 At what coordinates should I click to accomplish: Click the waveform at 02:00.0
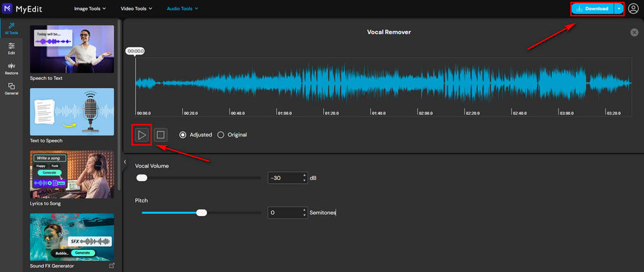(418, 83)
